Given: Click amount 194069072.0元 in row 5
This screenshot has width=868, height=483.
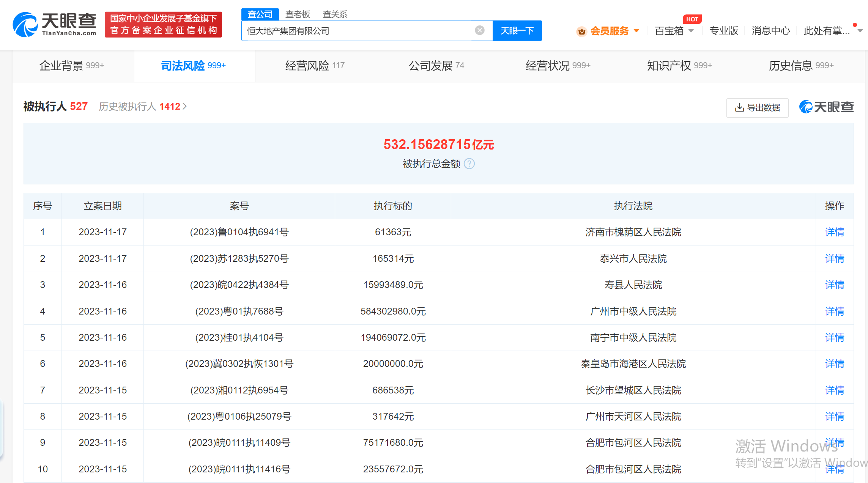Looking at the screenshot, I should [x=393, y=338].
